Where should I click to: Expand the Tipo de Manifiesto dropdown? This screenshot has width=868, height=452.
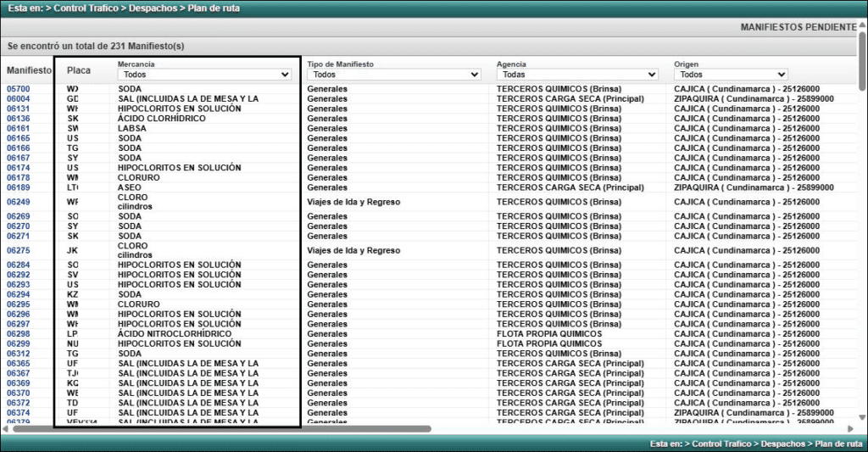tap(393, 75)
